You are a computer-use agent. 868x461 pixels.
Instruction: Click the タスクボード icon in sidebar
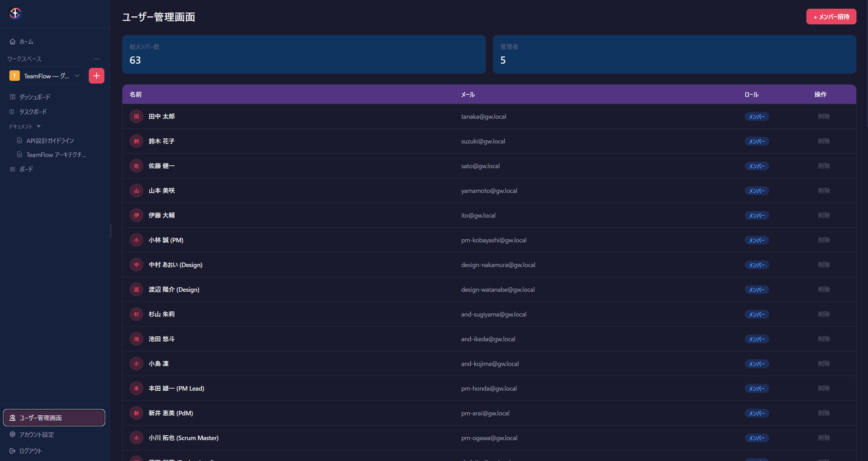[x=12, y=112]
